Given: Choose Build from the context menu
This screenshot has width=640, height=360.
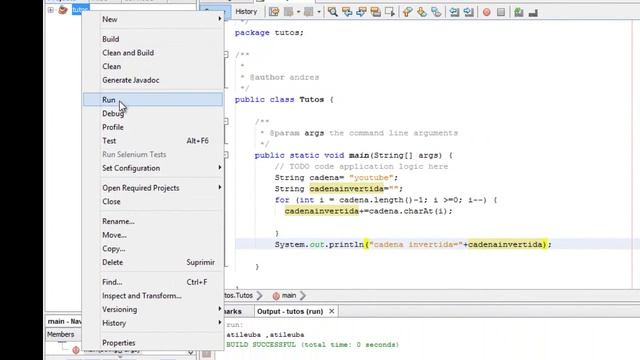Looking at the screenshot, I should [x=153, y=39].
